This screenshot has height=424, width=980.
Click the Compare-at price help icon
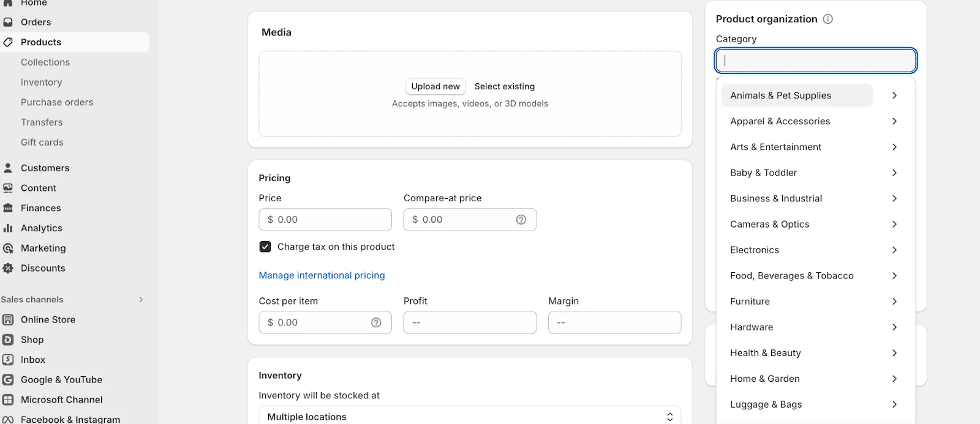coord(521,220)
